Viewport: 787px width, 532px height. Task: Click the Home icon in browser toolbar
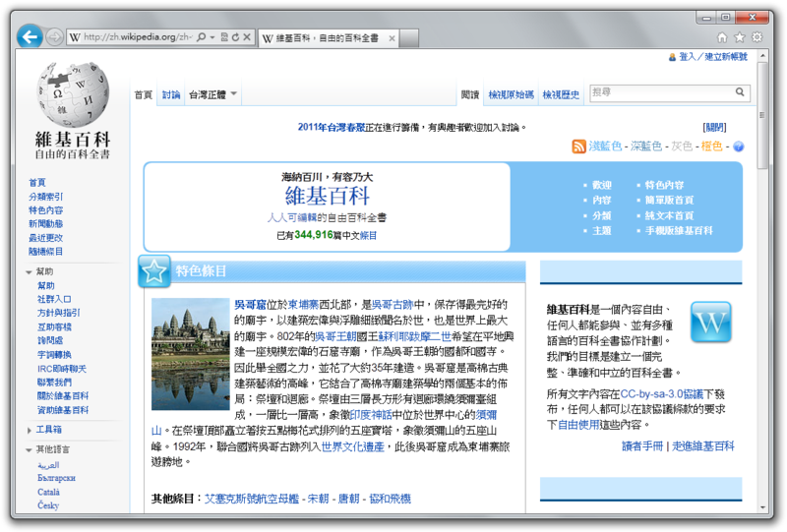[x=722, y=37]
